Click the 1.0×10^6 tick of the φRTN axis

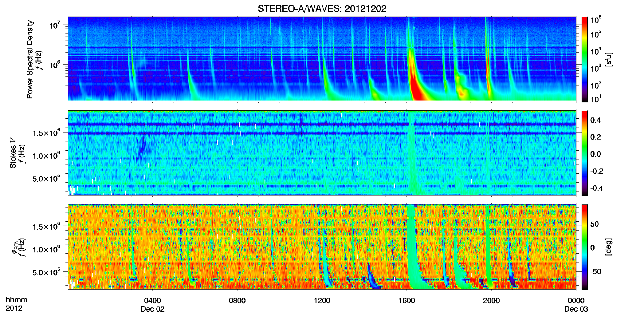coord(46,249)
